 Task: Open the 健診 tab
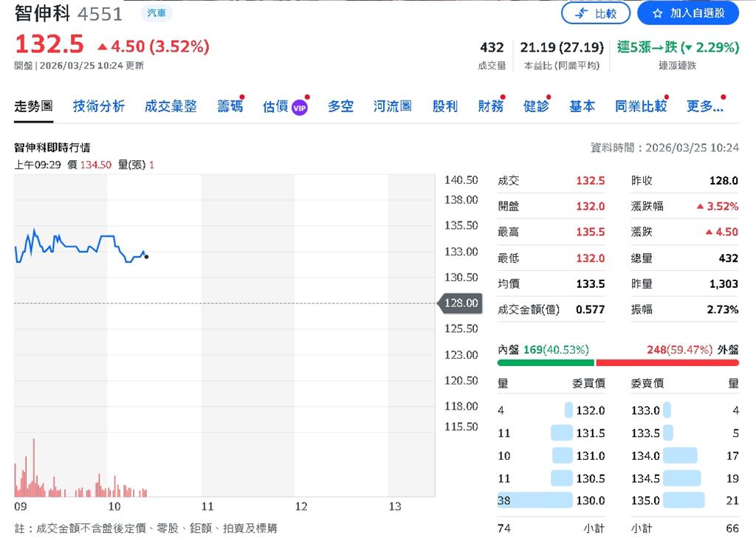click(537, 106)
